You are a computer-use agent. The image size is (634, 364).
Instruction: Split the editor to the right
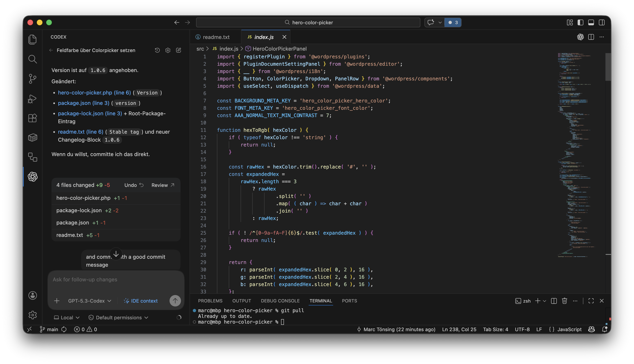[591, 37]
